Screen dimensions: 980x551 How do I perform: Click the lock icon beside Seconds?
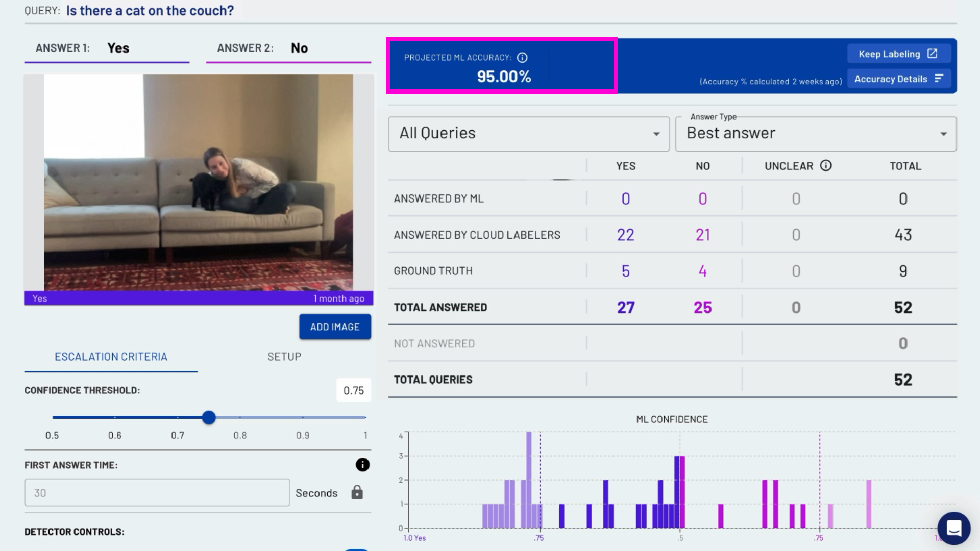pos(357,492)
